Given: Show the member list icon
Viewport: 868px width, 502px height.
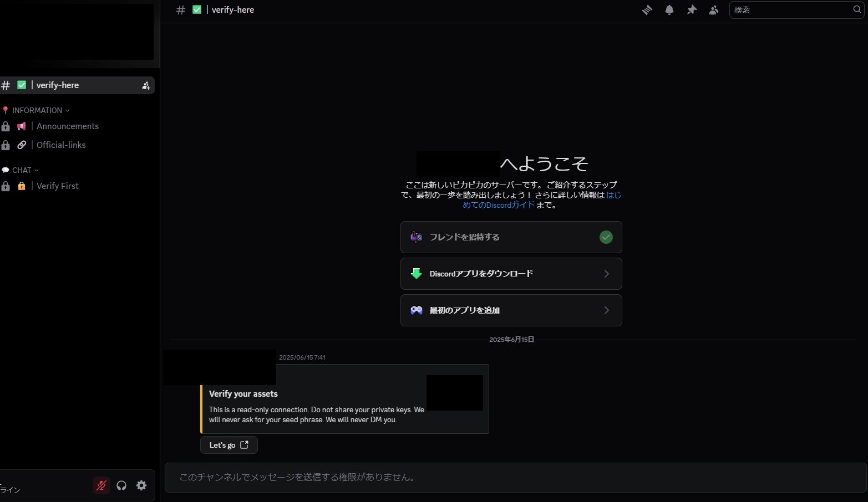Looking at the screenshot, I should pyautogui.click(x=714, y=10).
